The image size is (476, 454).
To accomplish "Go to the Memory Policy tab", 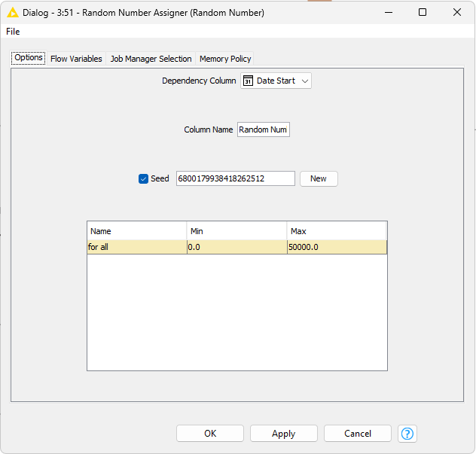I will point(225,59).
